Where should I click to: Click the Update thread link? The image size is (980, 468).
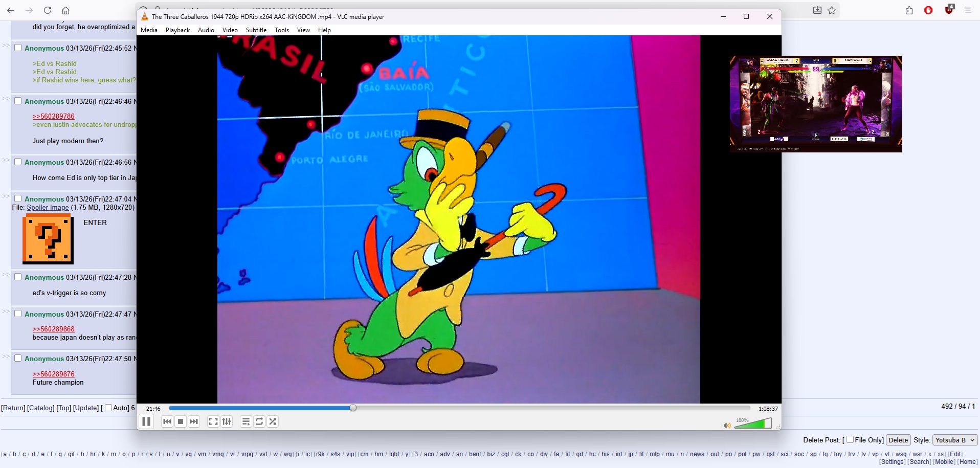click(86, 408)
